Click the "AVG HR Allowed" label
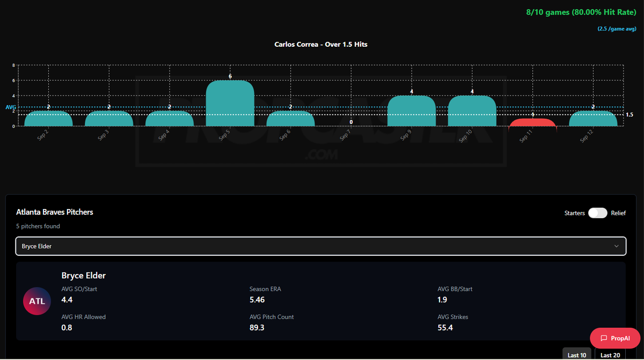 pyautogui.click(x=84, y=317)
